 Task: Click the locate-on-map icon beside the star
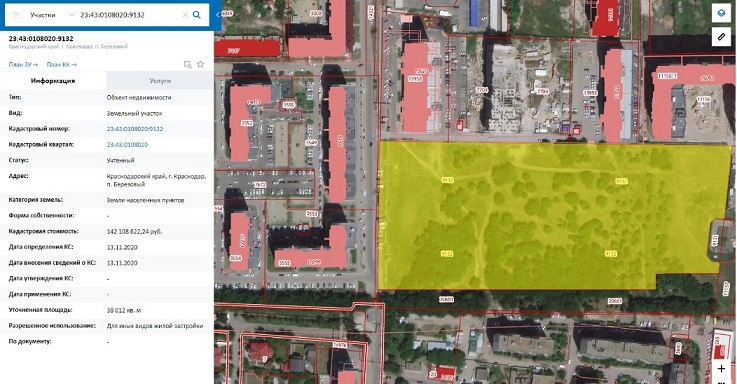[188, 64]
